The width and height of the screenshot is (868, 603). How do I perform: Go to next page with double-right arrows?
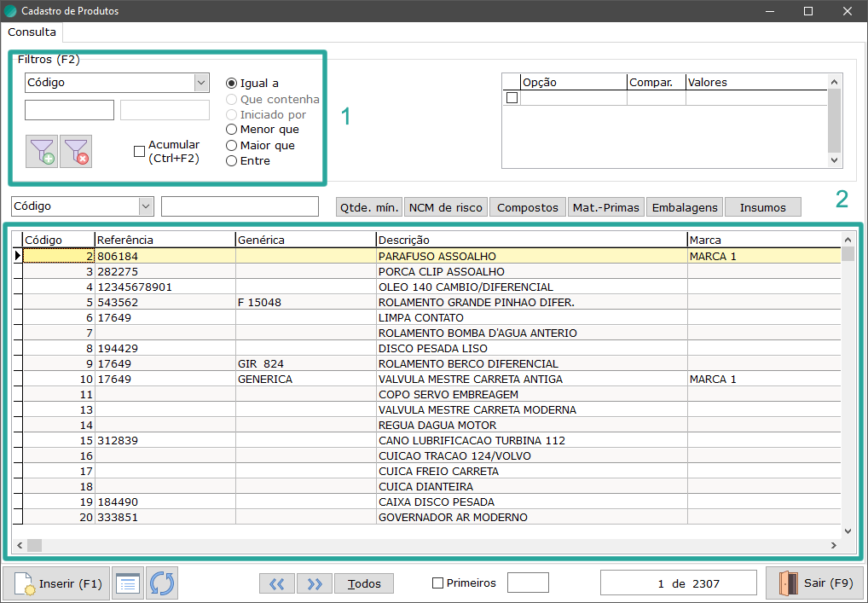(x=315, y=584)
